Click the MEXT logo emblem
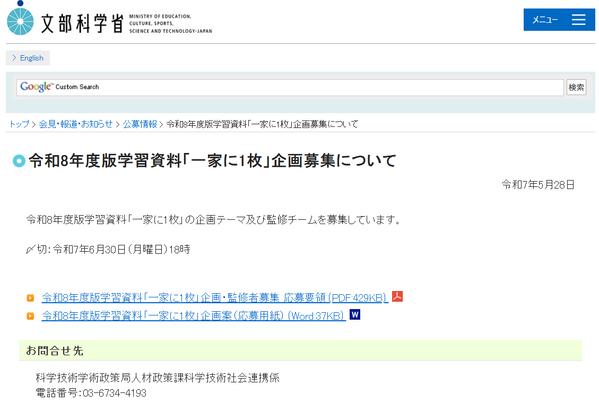The image size is (599, 400). [x=20, y=18]
